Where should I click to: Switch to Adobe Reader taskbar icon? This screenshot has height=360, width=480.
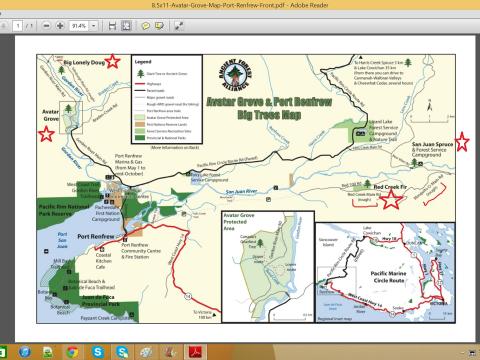click(195, 352)
